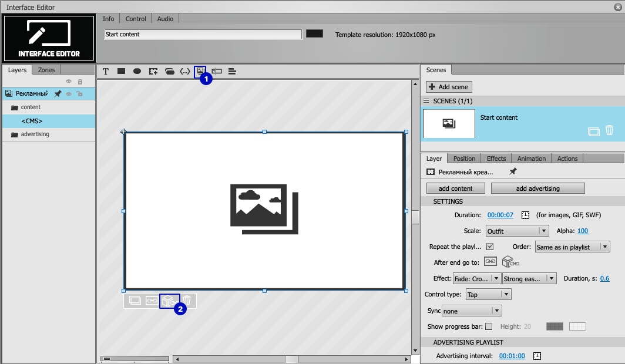This screenshot has width=625, height=364.
Task: Select the Text tool in toolbar
Action: (106, 71)
